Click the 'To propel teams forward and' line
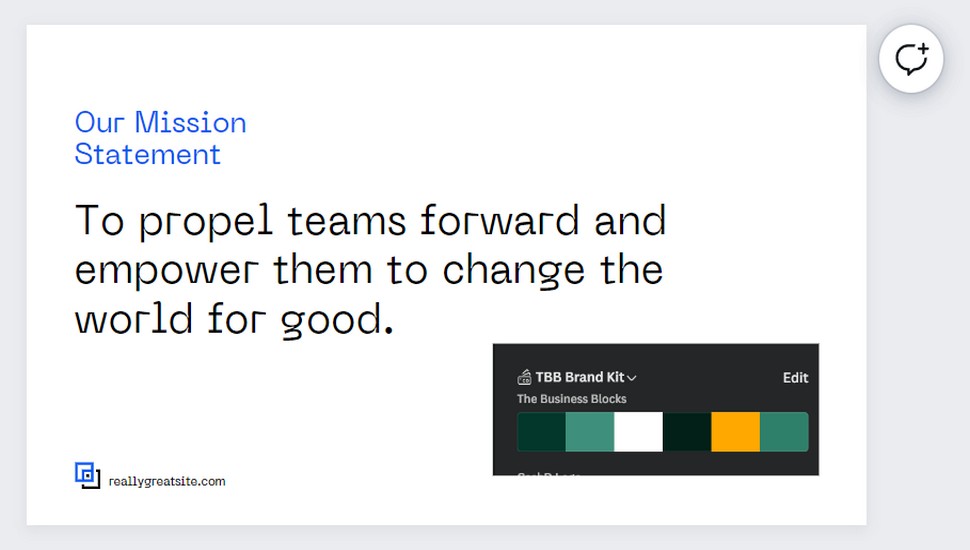The width and height of the screenshot is (970, 550). (371, 221)
